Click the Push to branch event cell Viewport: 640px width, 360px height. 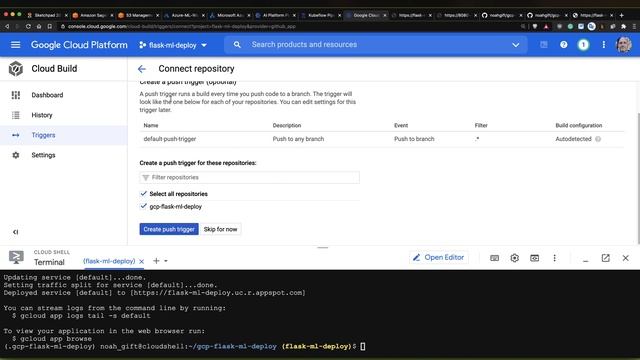tap(414, 139)
